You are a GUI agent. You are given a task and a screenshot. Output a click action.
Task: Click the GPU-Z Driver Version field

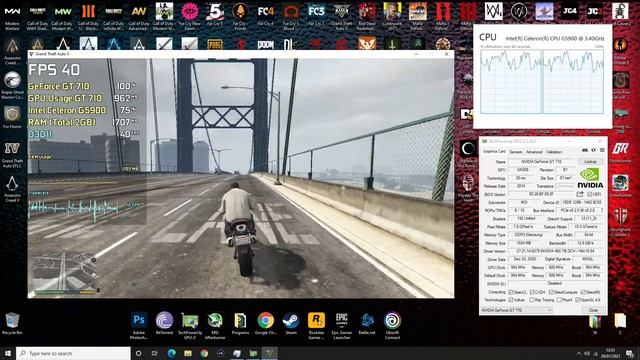[x=555, y=251]
